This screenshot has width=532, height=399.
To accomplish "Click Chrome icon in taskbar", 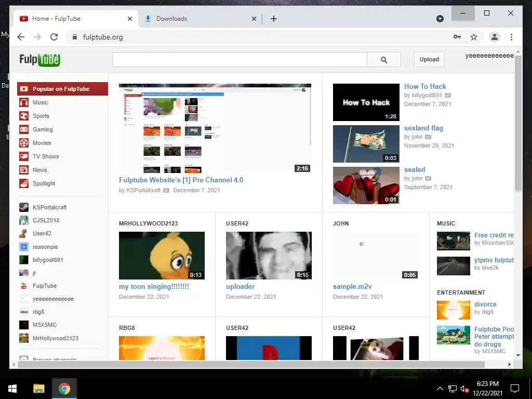I will pos(64,389).
